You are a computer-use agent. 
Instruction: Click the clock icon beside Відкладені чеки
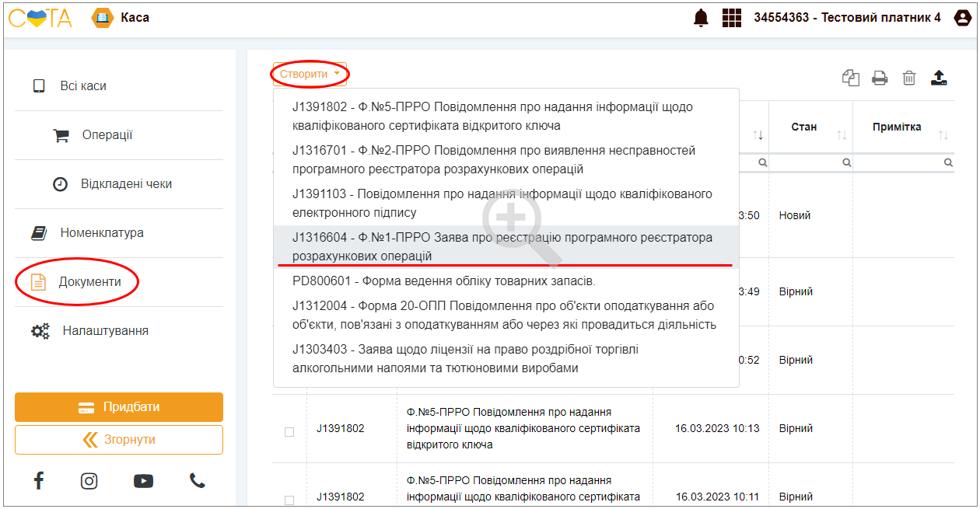pyautogui.click(x=60, y=184)
